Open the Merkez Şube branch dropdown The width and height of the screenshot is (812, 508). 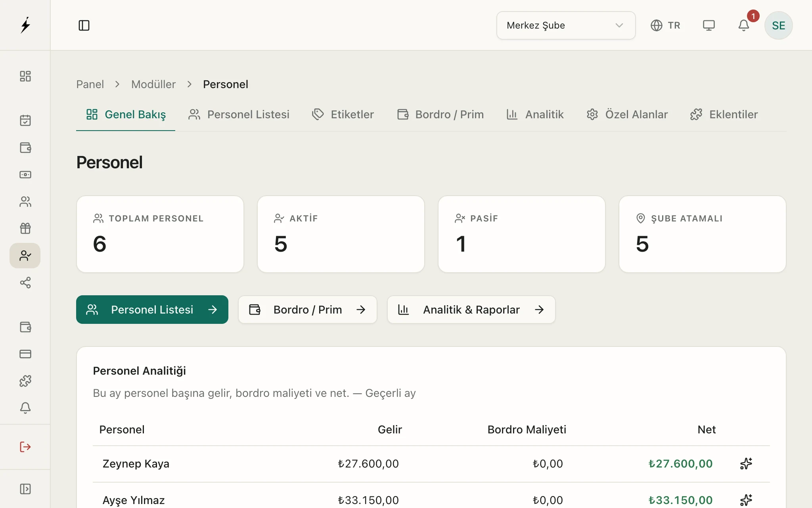tap(566, 25)
